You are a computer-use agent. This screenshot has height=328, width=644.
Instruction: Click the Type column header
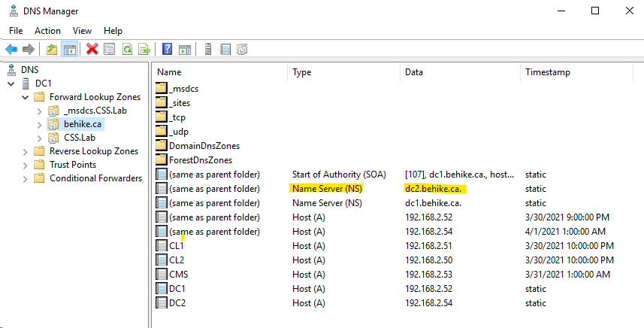point(301,72)
